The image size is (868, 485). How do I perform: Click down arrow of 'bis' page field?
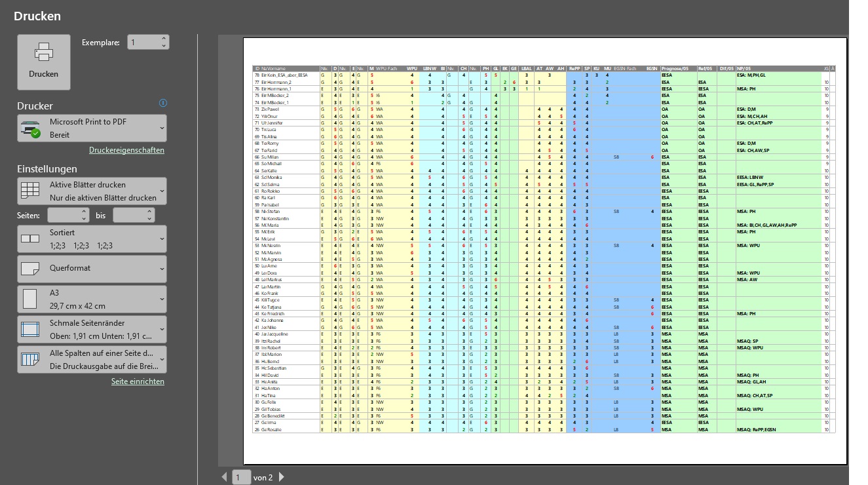150,219
